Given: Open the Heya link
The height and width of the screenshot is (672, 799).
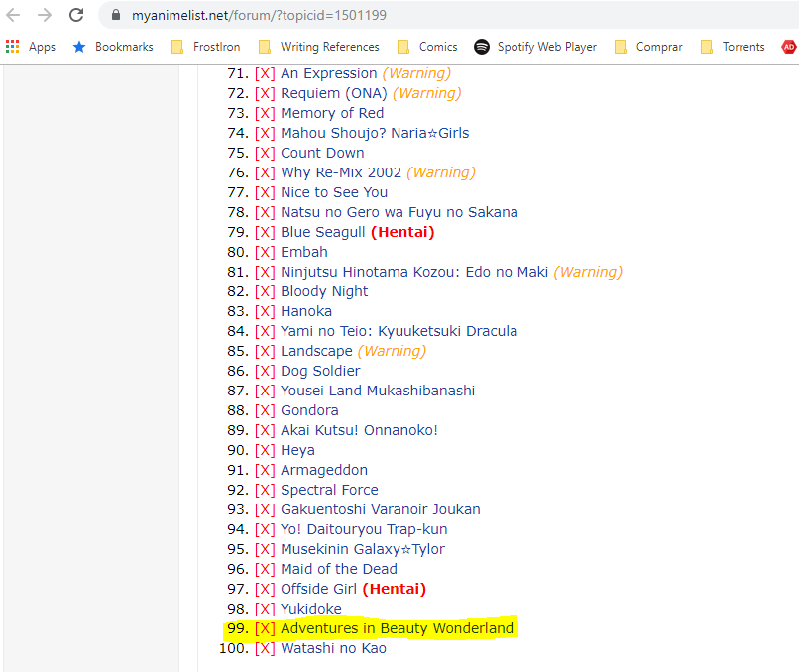Looking at the screenshot, I should [297, 450].
